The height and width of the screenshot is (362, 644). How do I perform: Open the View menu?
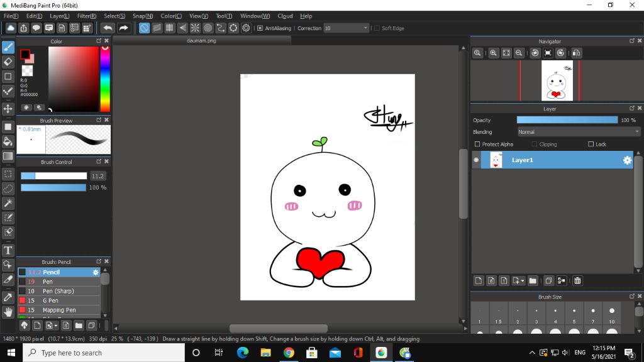tap(198, 16)
